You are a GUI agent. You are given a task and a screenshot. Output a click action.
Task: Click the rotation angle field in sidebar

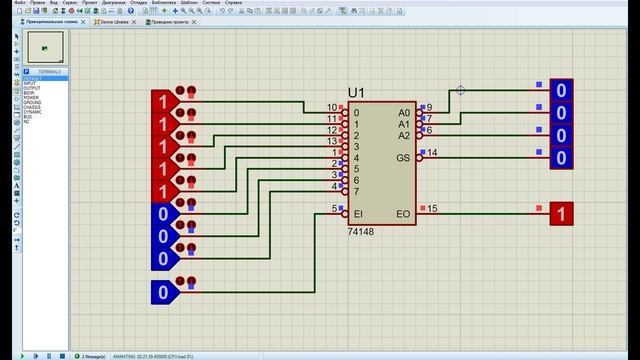pos(17,231)
